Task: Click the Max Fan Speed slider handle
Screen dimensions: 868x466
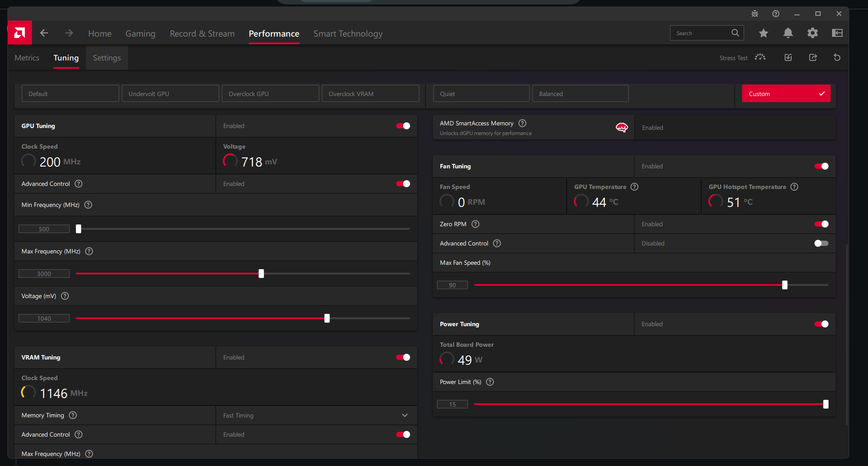Action: (x=785, y=285)
